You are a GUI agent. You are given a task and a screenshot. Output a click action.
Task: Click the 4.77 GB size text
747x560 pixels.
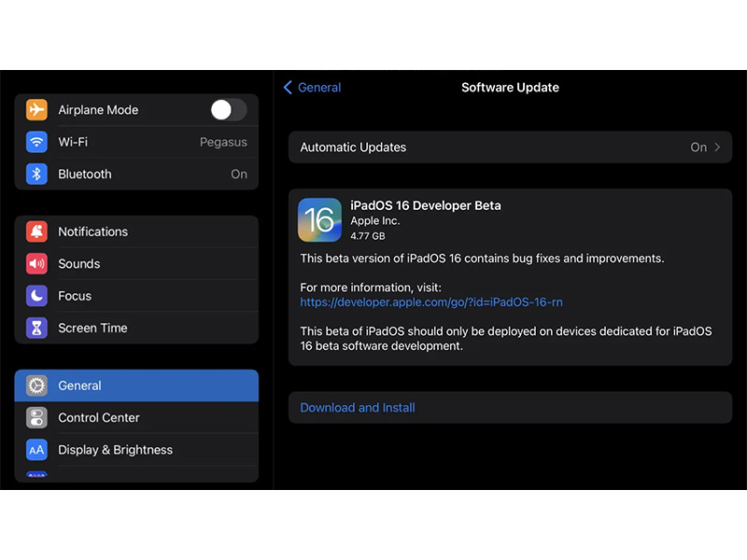coord(368,236)
